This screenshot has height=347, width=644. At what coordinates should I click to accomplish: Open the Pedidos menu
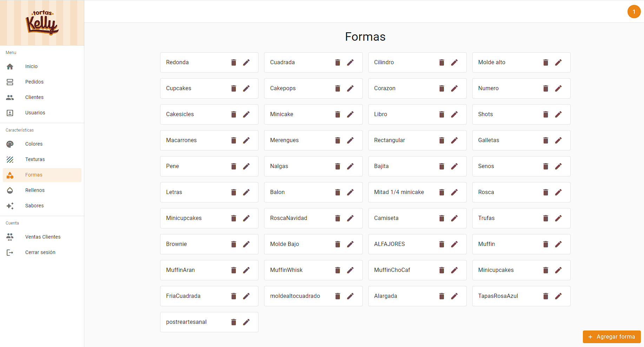point(34,82)
